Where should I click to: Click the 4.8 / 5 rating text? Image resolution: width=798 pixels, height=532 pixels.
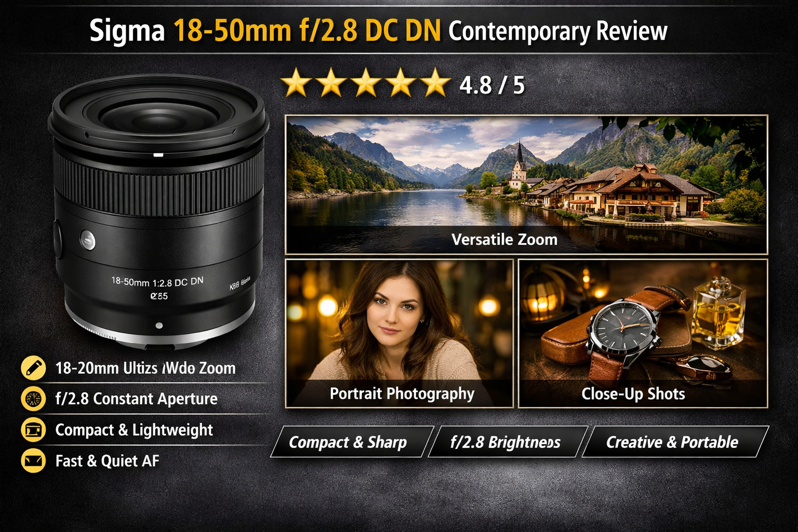point(491,85)
